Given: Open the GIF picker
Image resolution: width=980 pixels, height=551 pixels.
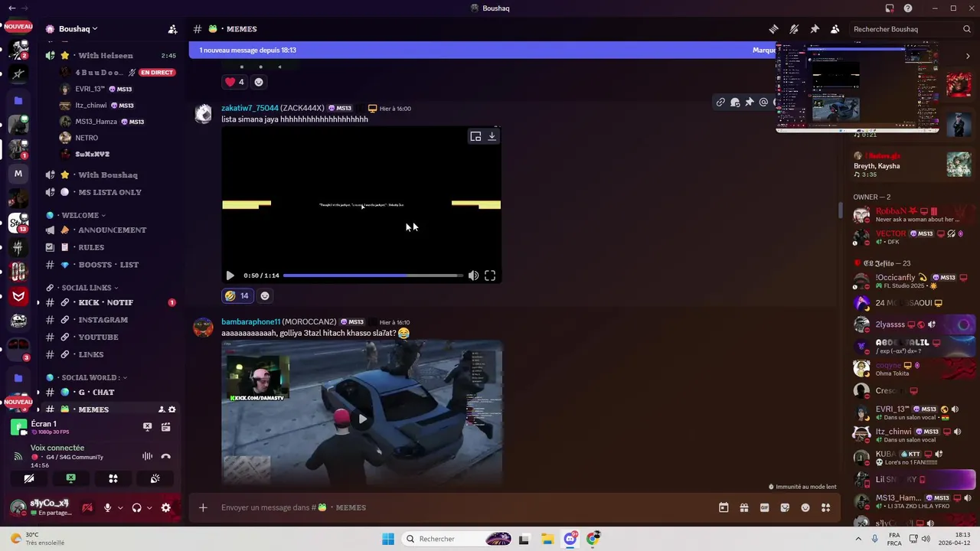Looking at the screenshot, I should pos(764,507).
